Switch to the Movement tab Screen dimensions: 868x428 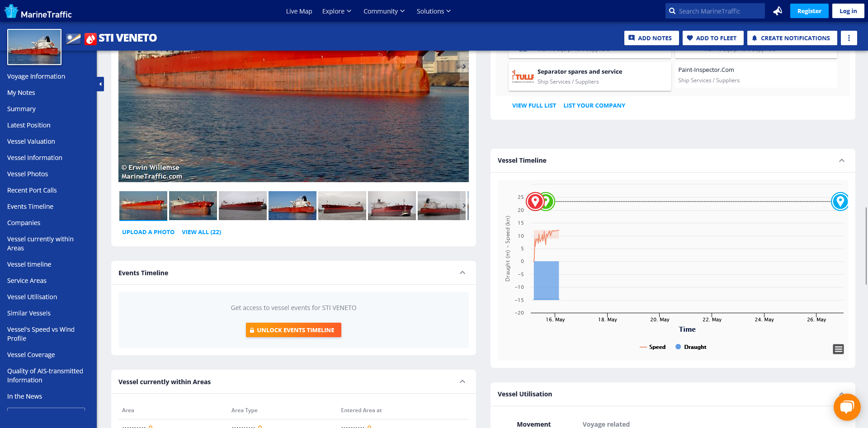click(x=534, y=424)
